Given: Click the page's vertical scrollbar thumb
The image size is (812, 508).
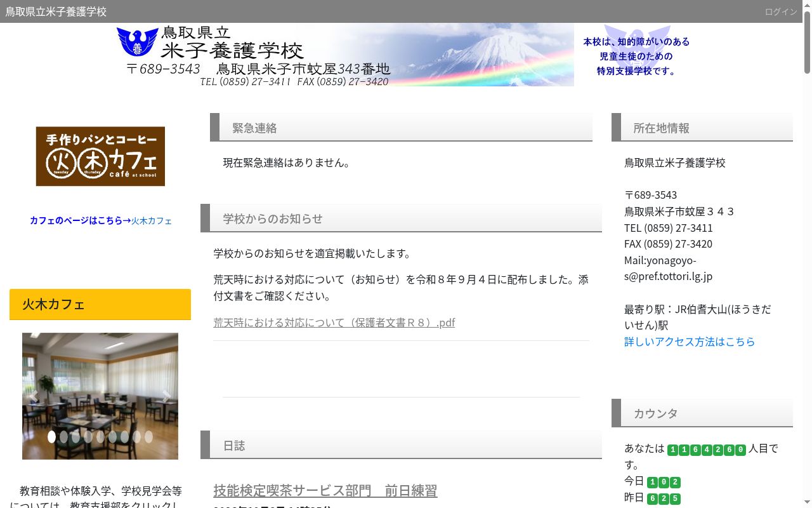Looking at the screenshot, I should [x=807, y=41].
